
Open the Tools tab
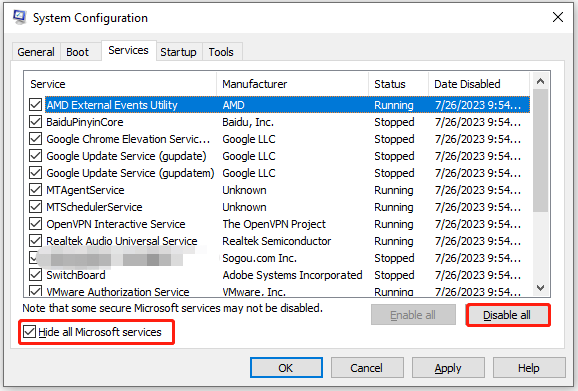point(221,52)
